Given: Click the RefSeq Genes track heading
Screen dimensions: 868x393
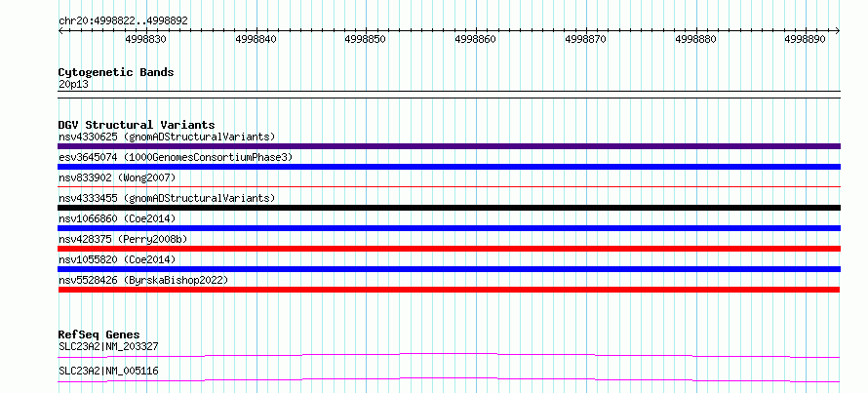Looking at the screenshot, I should (99, 334).
